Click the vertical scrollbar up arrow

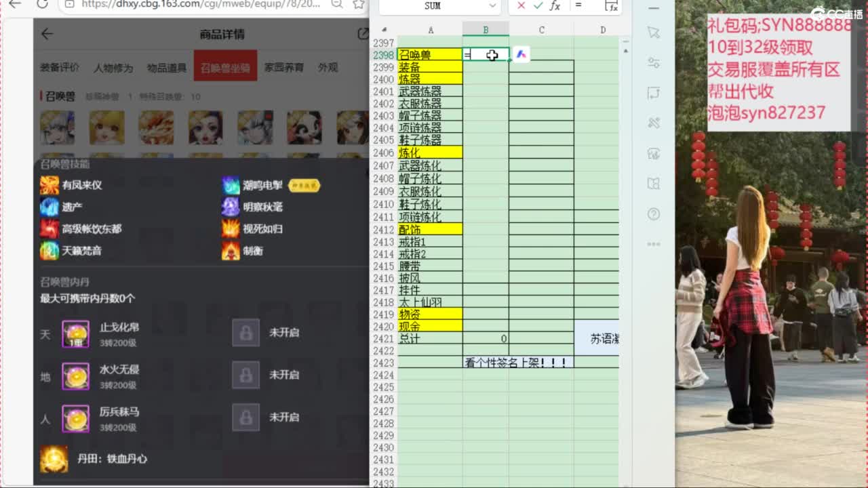[x=625, y=51]
